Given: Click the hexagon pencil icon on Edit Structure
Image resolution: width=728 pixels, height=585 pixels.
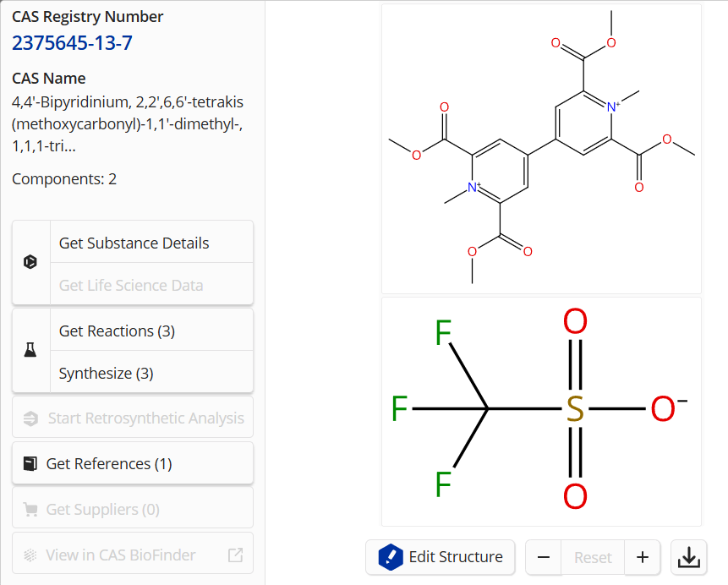Looking at the screenshot, I should click(391, 557).
